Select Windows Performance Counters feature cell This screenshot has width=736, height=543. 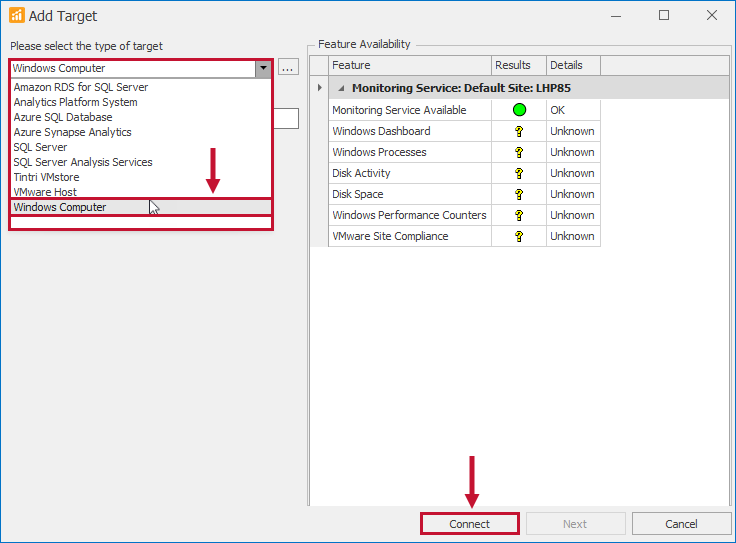coord(410,215)
